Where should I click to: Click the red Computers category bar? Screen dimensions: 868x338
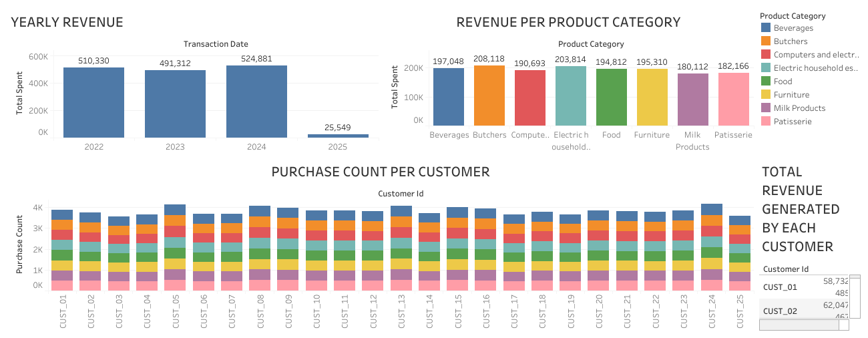click(x=530, y=98)
